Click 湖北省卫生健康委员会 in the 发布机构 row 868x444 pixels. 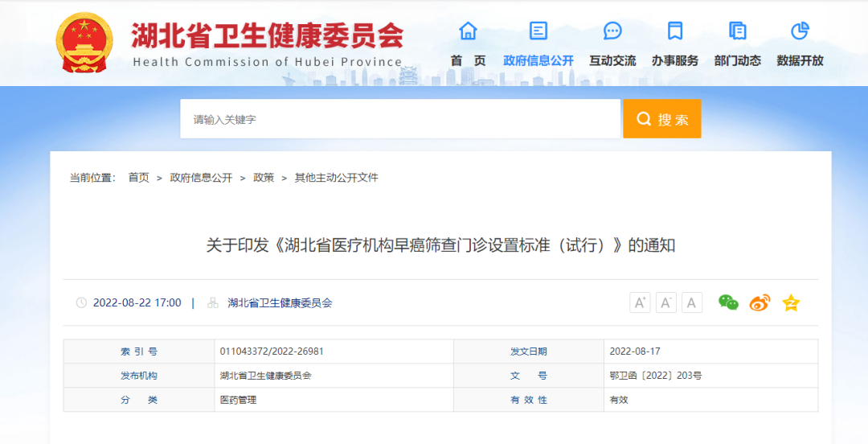click(266, 376)
